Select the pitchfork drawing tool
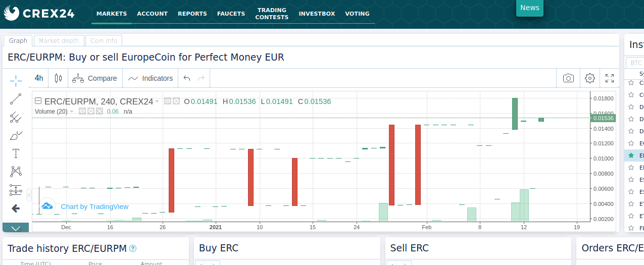Viewport: 644px width, 265px height. (16, 117)
